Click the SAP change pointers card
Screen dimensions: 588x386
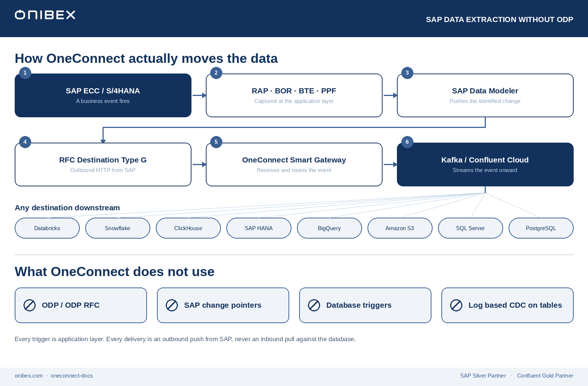tap(223, 305)
